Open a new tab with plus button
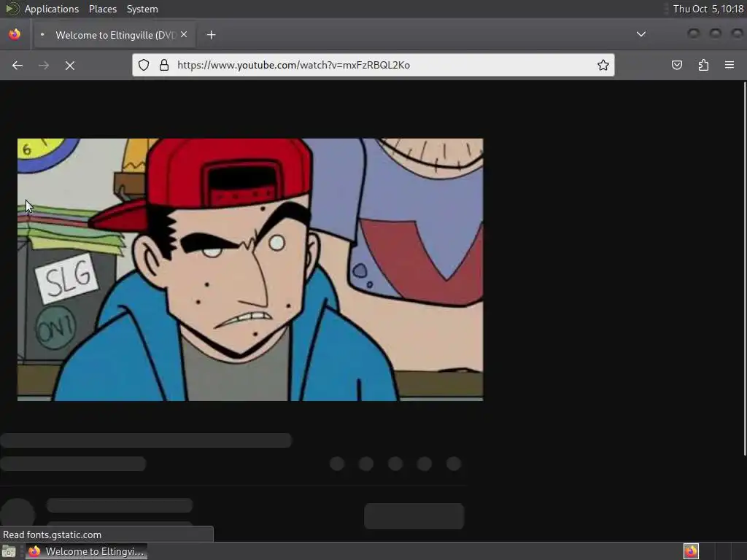747x560 pixels. 211,35
